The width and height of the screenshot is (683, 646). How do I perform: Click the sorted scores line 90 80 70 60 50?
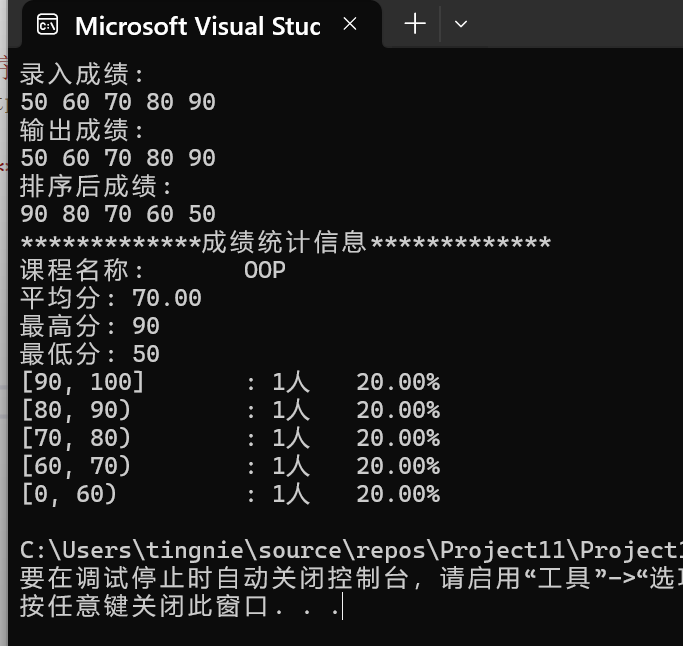tap(118, 214)
